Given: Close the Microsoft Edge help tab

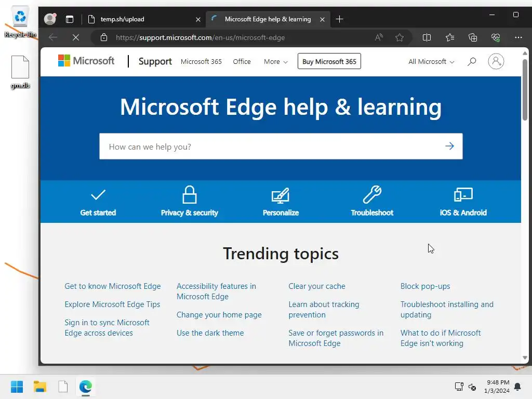Looking at the screenshot, I should 322,20.
